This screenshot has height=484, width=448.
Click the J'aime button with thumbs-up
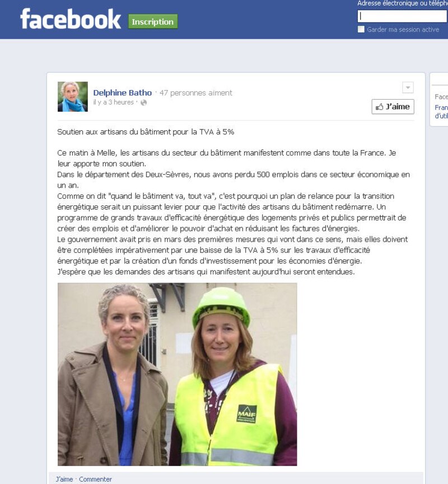[393, 106]
